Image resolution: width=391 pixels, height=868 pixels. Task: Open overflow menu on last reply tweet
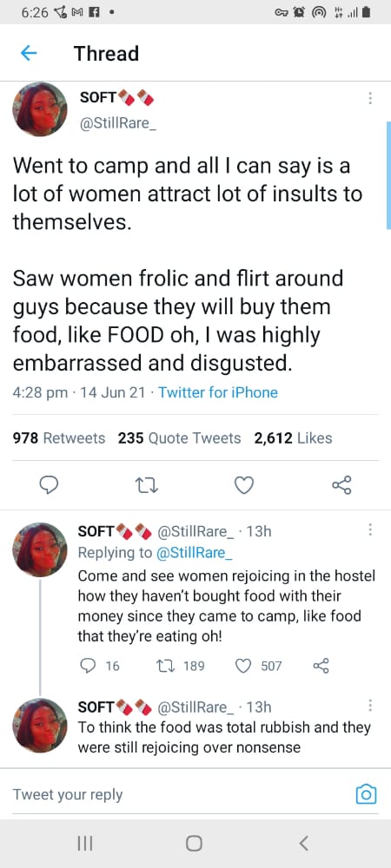coord(370,705)
